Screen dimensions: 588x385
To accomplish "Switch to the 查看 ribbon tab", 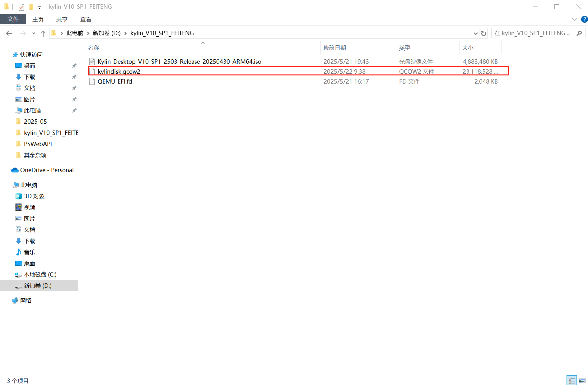I will [85, 19].
